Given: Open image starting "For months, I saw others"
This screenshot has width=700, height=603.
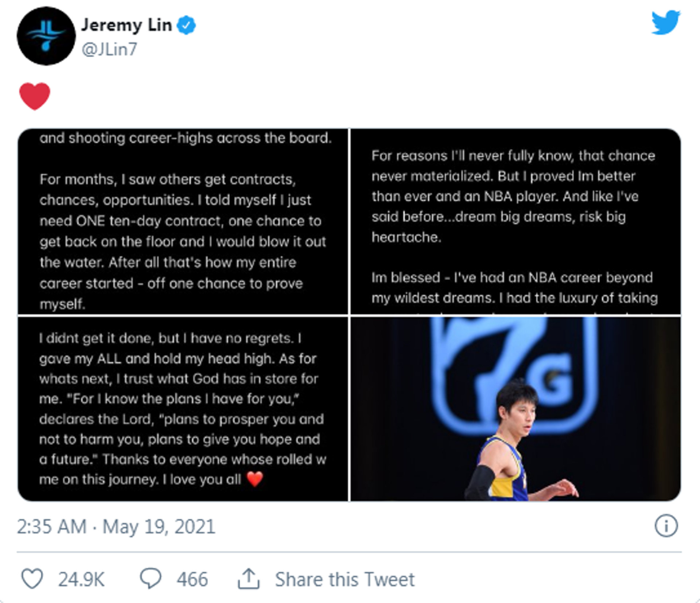Looking at the screenshot, I should (183, 221).
